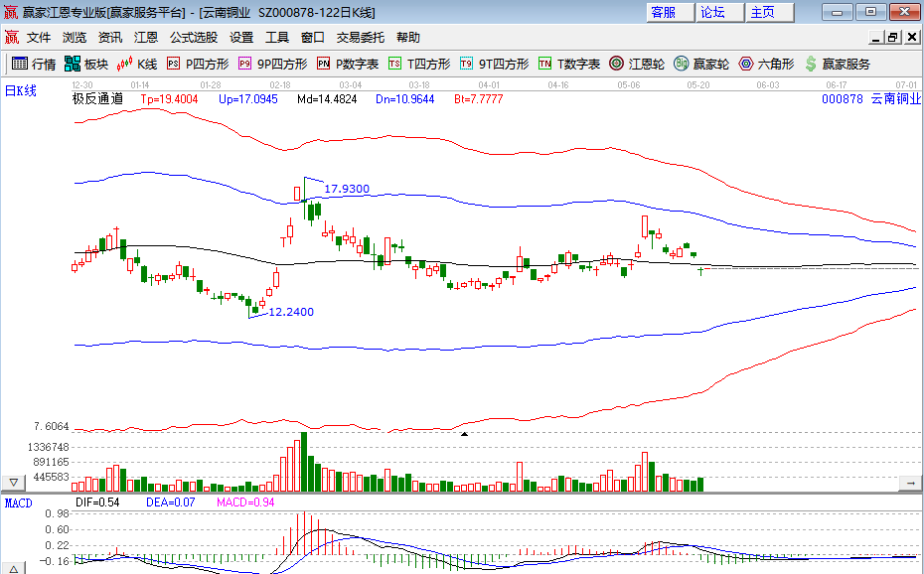This screenshot has height=574, width=924.
Task: Open the 资讯 menu
Action: [x=110, y=38]
